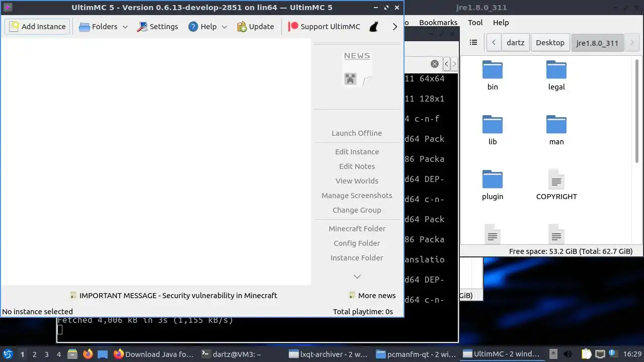Switch to lxqt-archiver in the taskbar
The height and width of the screenshot is (362, 644).
[329, 354]
